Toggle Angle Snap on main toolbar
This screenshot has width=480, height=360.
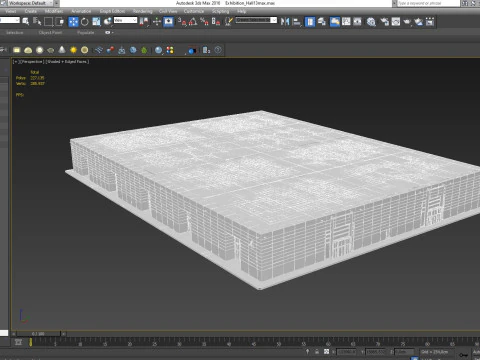tap(193, 22)
